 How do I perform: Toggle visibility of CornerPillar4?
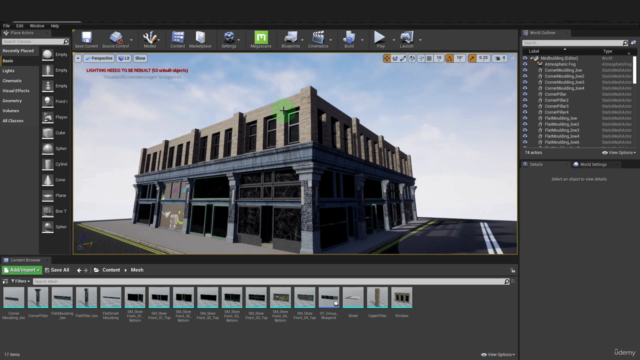click(525, 112)
